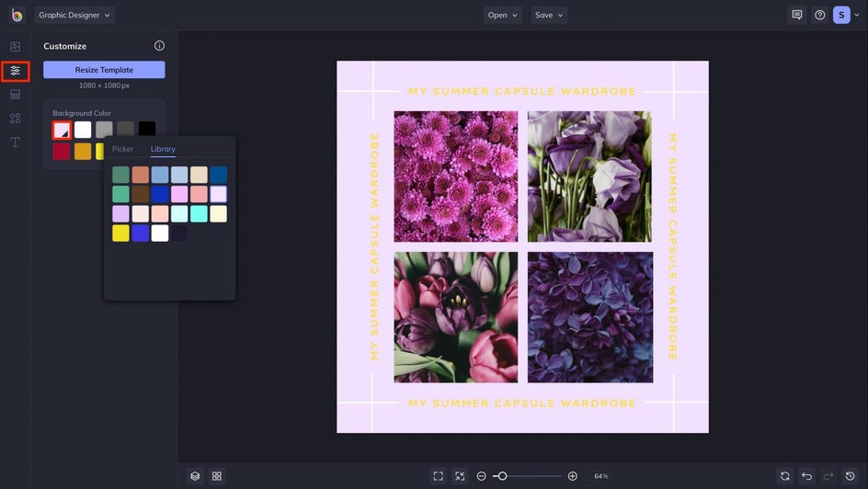Zoom in with the plus icon

coord(573,476)
